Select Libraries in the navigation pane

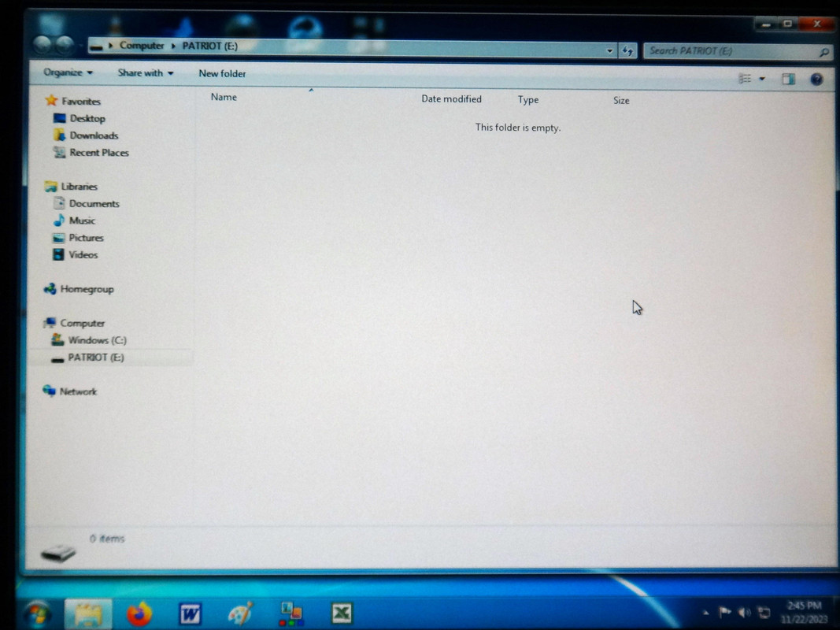[x=80, y=187]
